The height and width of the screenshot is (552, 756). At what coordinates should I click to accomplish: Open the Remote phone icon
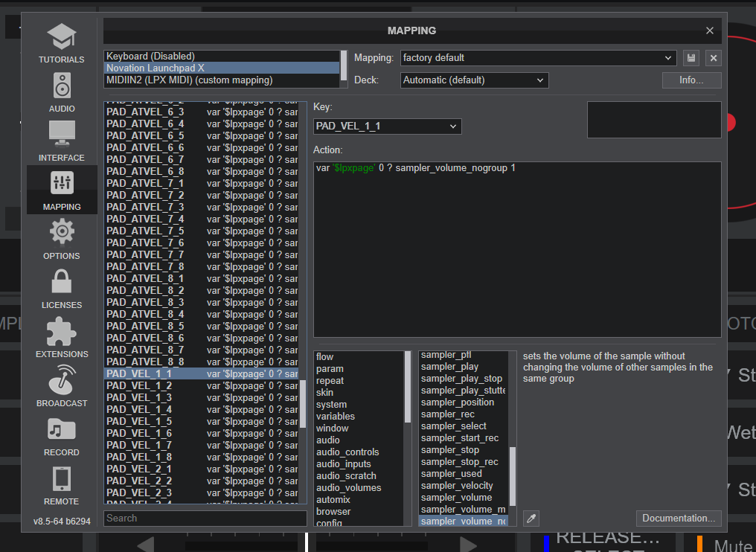coord(62,478)
